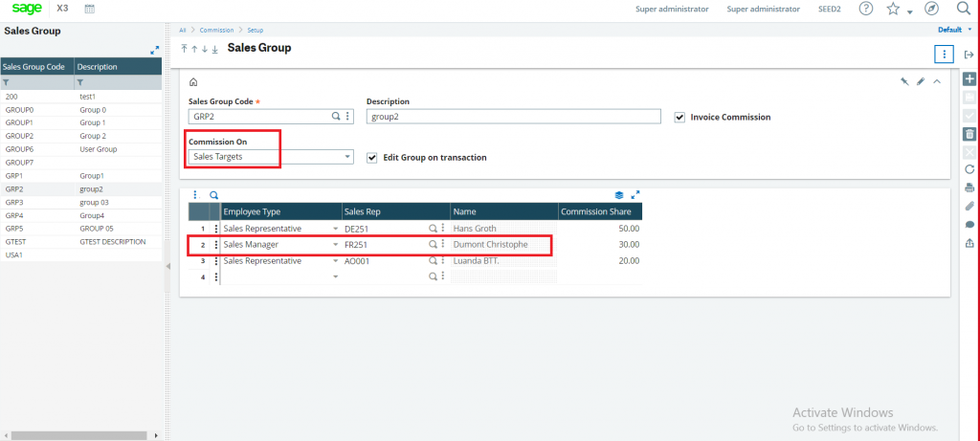Image resolution: width=980 pixels, height=441 pixels.
Task: Click the All breadcrumb
Action: click(x=183, y=30)
